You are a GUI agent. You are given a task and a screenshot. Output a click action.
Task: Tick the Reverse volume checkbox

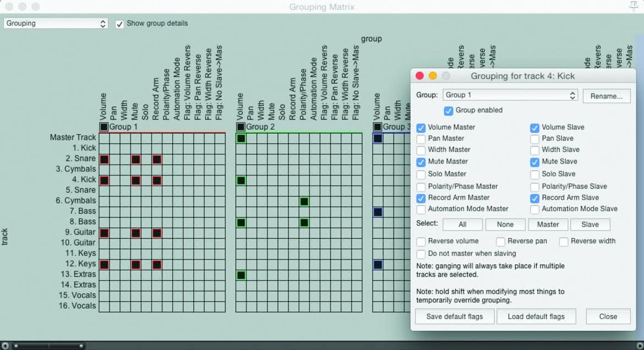pos(421,242)
